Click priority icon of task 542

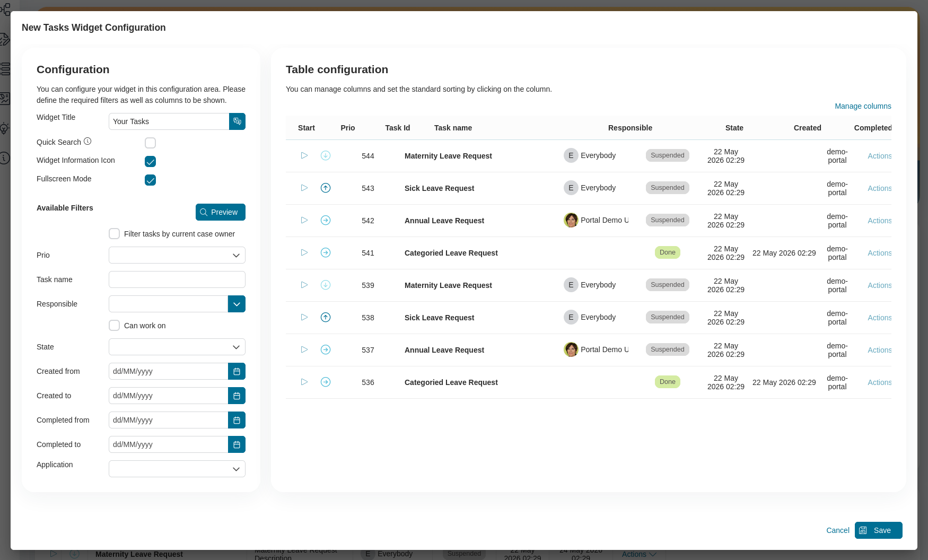coord(326,220)
